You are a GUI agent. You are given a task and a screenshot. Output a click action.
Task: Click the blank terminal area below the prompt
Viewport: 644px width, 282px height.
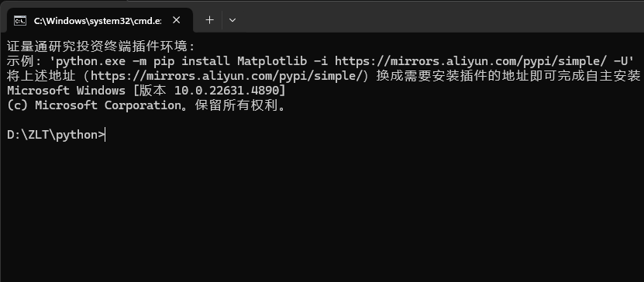point(322,211)
